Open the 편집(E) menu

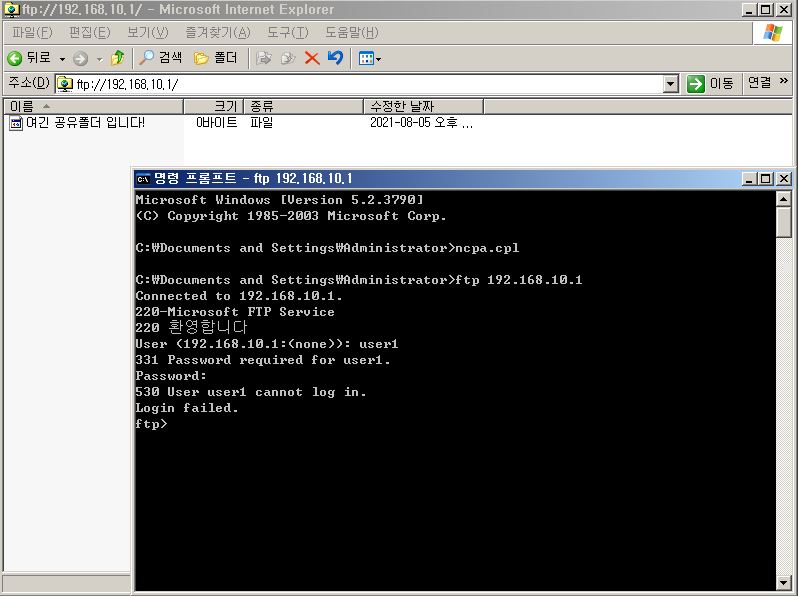tap(90, 33)
